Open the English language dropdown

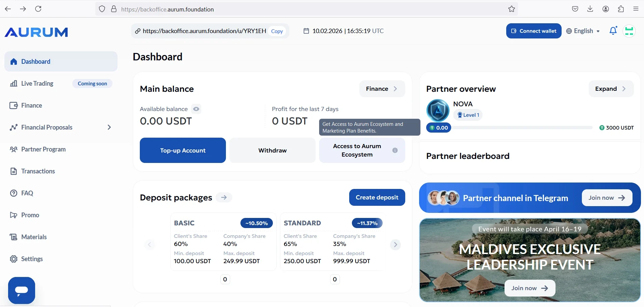coord(583,31)
